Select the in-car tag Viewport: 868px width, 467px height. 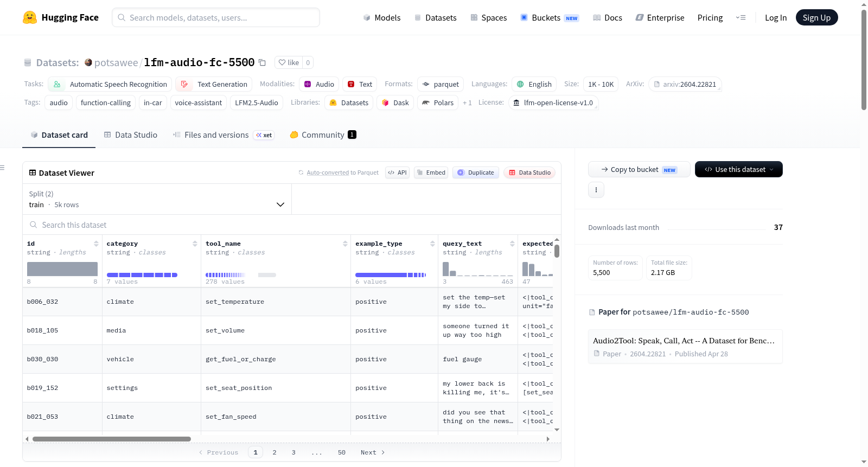coord(153,103)
